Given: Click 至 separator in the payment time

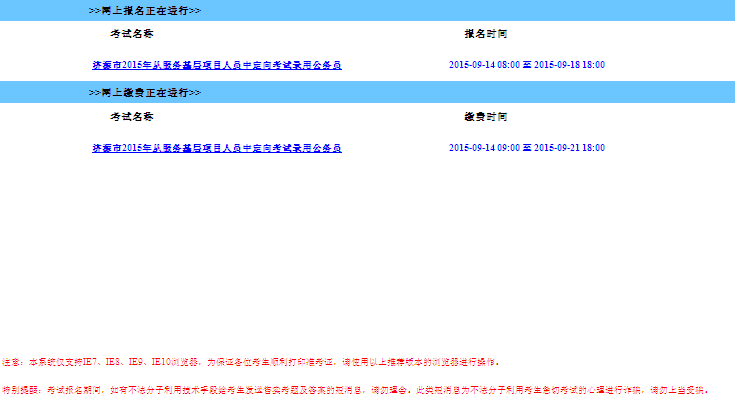Looking at the screenshot, I should tap(527, 148).
